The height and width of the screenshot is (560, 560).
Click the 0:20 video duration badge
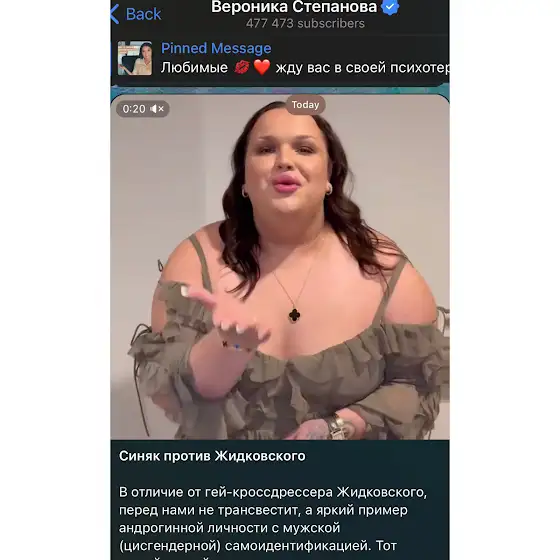(x=142, y=109)
